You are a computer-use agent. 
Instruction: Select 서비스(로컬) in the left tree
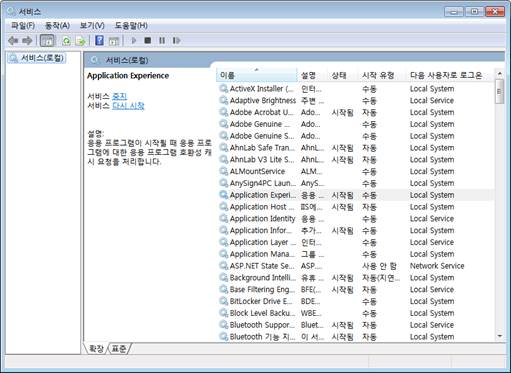[37, 58]
